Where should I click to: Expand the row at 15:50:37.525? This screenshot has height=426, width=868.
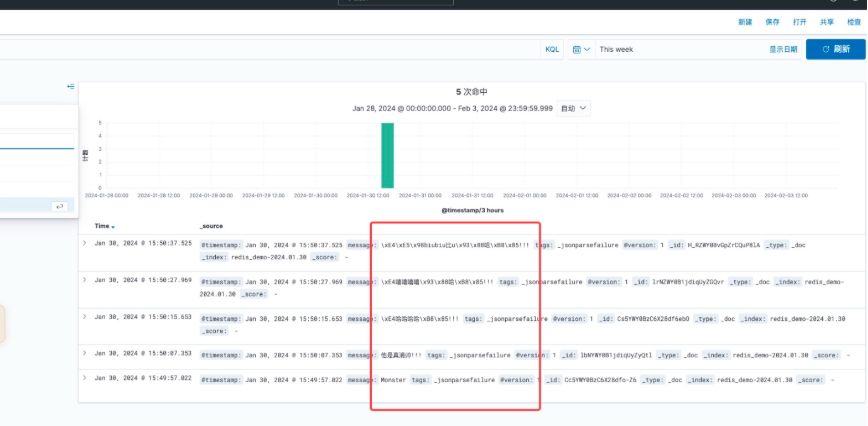click(x=85, y=243)
